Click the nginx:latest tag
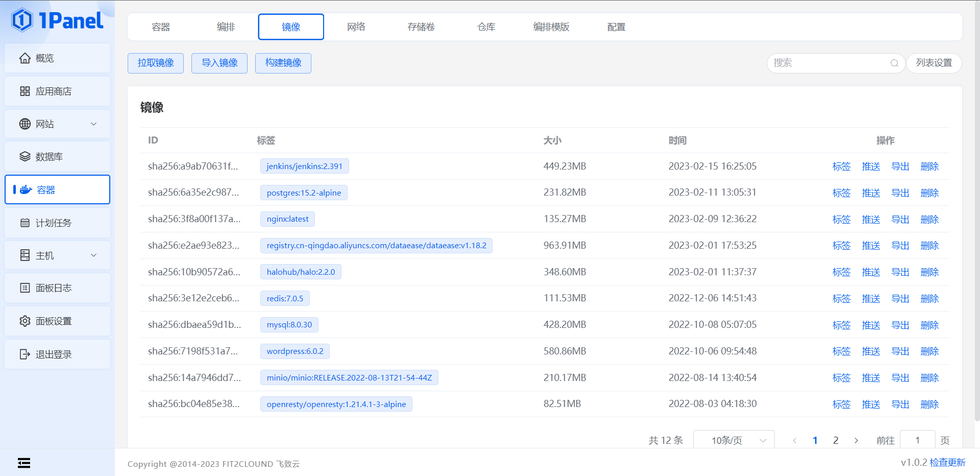This screenshot has height=476, width=980. tap(287, 219)
